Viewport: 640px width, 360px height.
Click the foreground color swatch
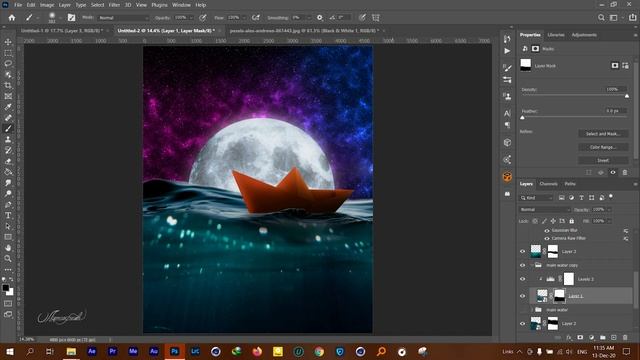coord(6,288)
